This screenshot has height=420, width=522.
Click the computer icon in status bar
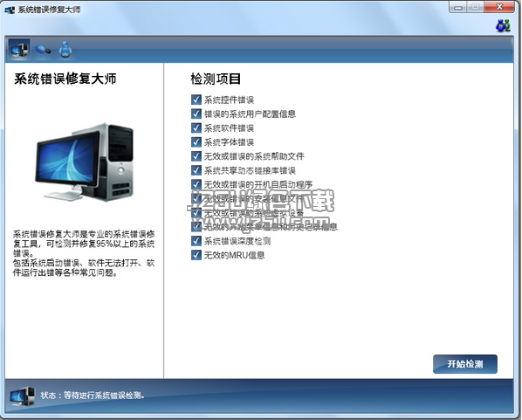22,396
